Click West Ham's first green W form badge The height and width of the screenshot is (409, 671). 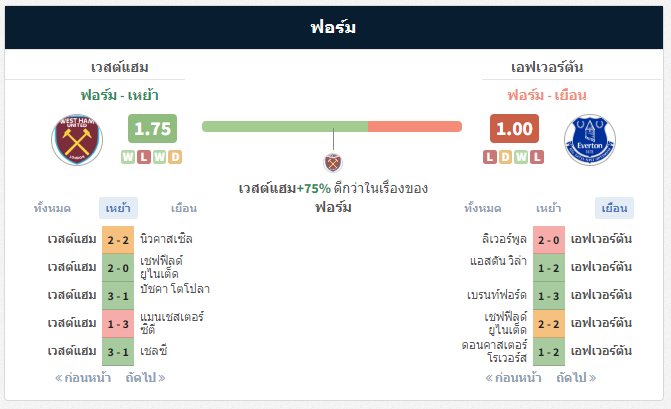(128, 157)
